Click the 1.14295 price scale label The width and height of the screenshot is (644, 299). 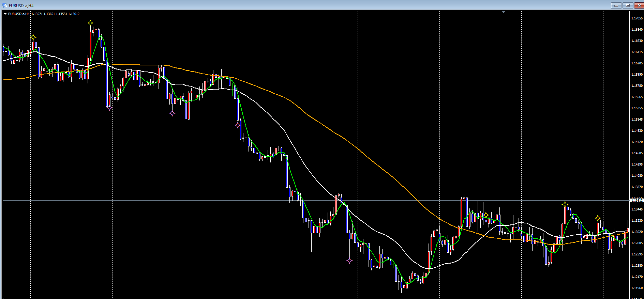coord(637,164)
